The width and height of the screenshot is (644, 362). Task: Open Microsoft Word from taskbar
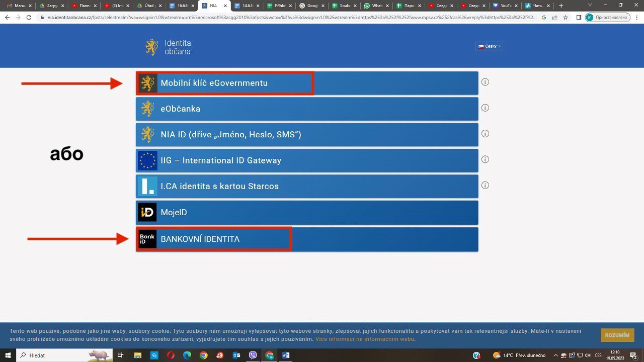click(285, 355)
